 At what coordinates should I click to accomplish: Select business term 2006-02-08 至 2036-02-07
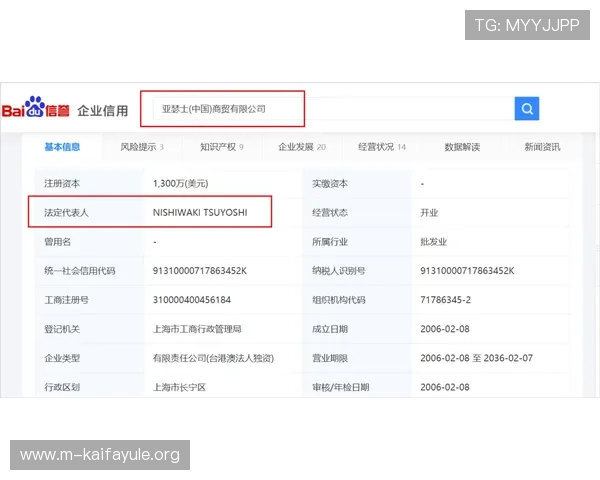pyautogui.click(x=476, y=358)
